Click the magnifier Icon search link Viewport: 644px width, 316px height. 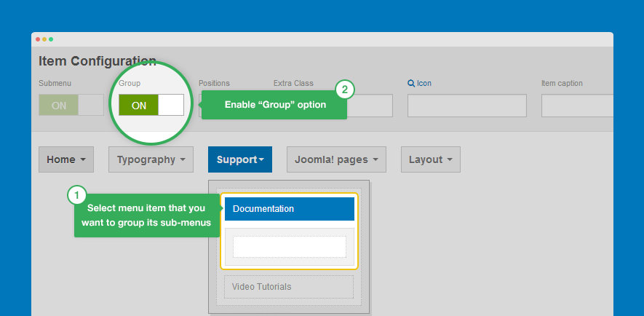tap(419, 84)
